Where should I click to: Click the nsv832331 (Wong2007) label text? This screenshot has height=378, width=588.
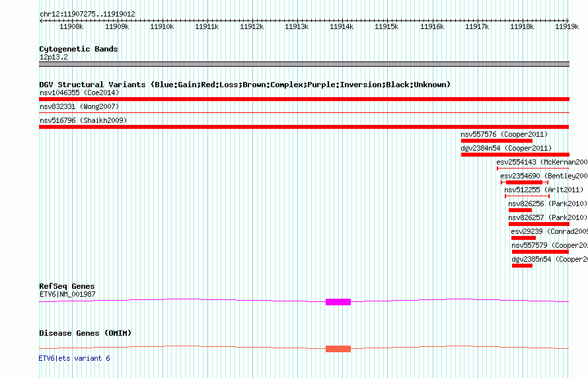[x=79, y=106]
